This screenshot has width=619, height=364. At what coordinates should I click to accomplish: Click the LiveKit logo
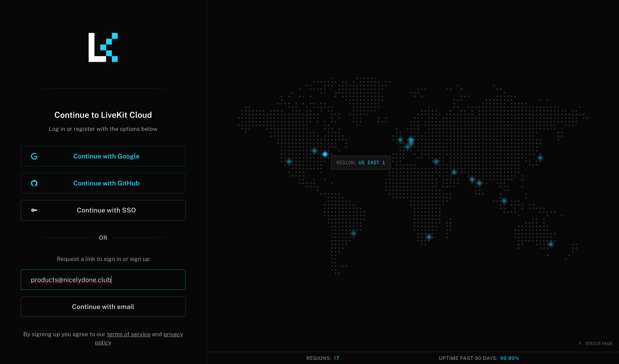point(103,47)
